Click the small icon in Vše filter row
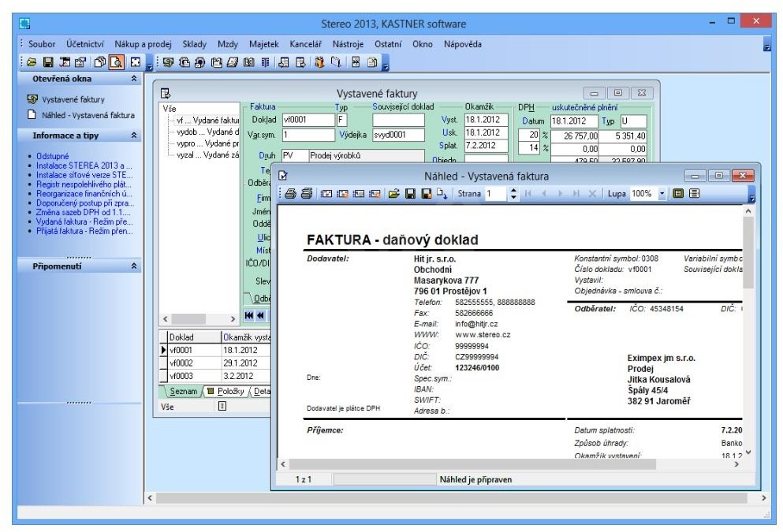The image size is (783, 532). (x=222, y=406)
